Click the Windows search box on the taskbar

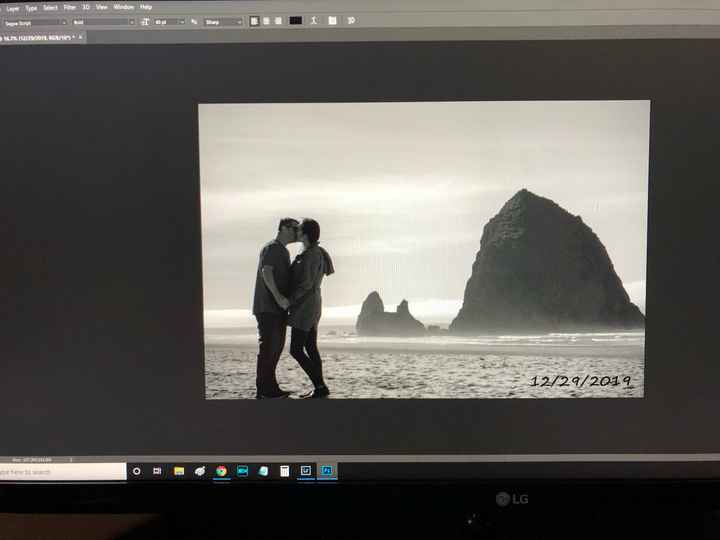[x=63, y=472]
